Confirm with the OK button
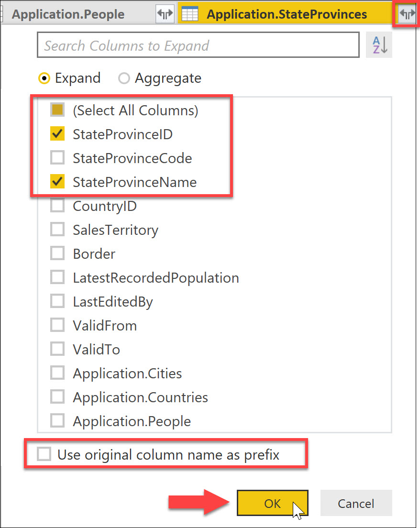Screen dimensions: 420x528 coord(273,503)
